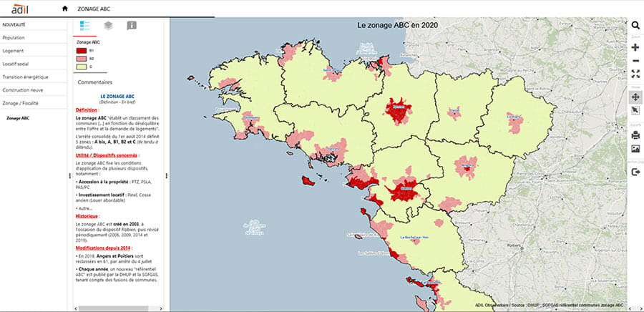644x312 pixels.
Task: Activate the selection arrow mode tool
Action: click(x=635, y=110)
